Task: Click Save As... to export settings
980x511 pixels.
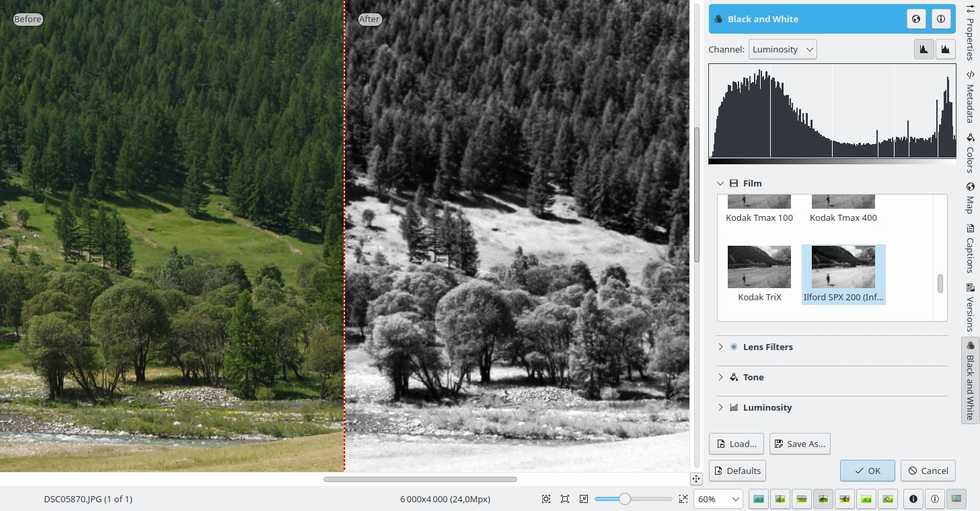Action: coord(800,444)
